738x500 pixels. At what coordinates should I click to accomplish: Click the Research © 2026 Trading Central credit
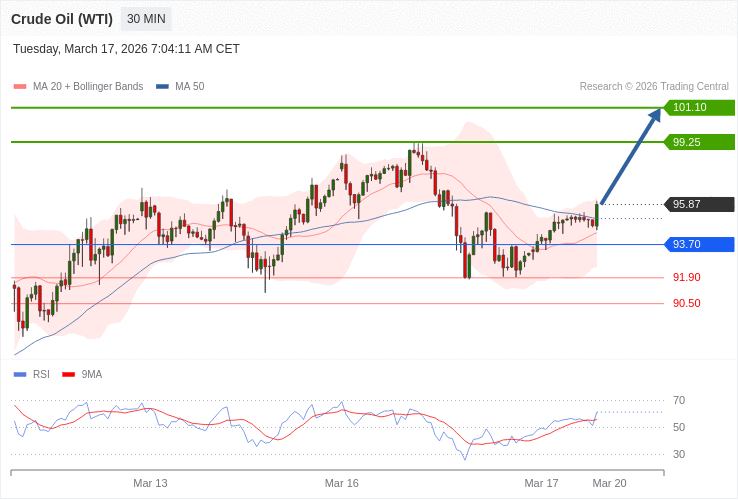pyautogui.click(x=654, y=87)
